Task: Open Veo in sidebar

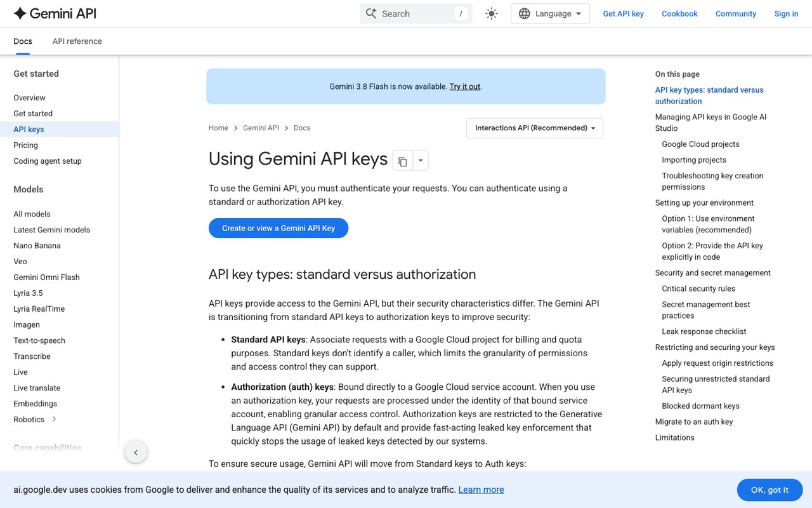Action: (x=20, y=262)
